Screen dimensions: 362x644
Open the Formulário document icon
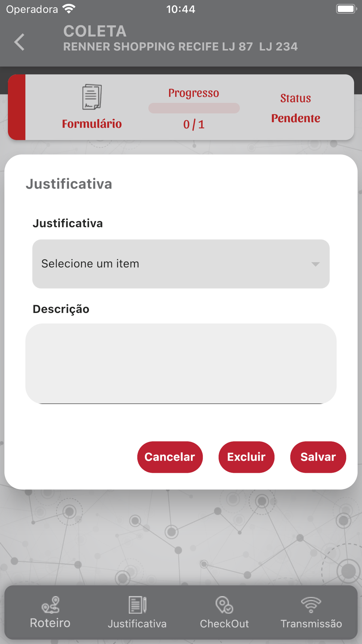[92, 97]
